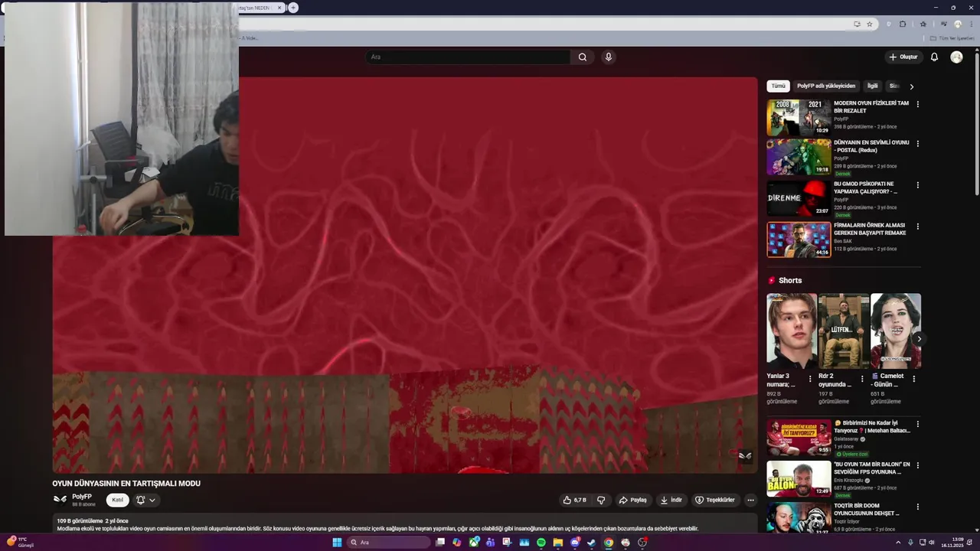This screenshot has height=551, width=980.
Task: Bookmark this page with star icon
Action: point(869,24)
